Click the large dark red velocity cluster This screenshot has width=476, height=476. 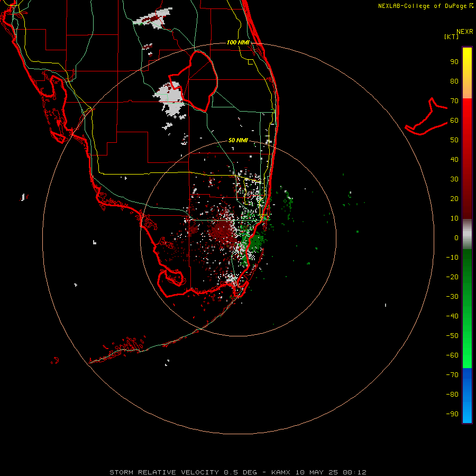click(223, 232)
